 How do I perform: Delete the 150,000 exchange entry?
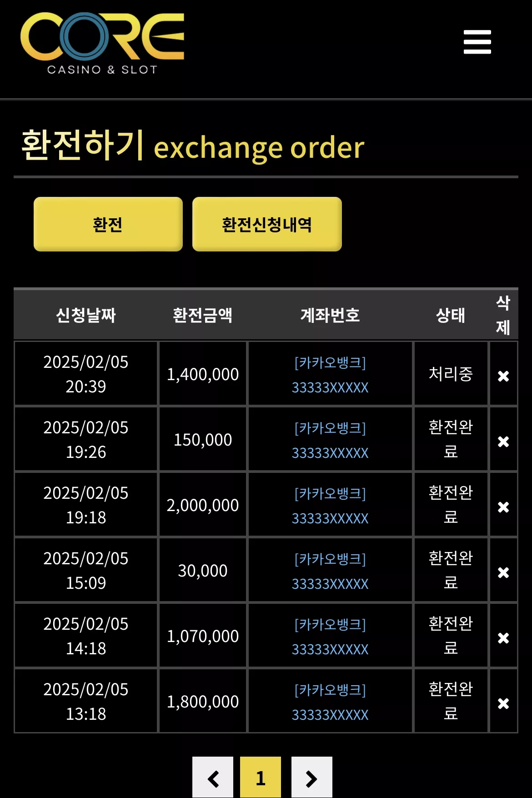(503, 442)
